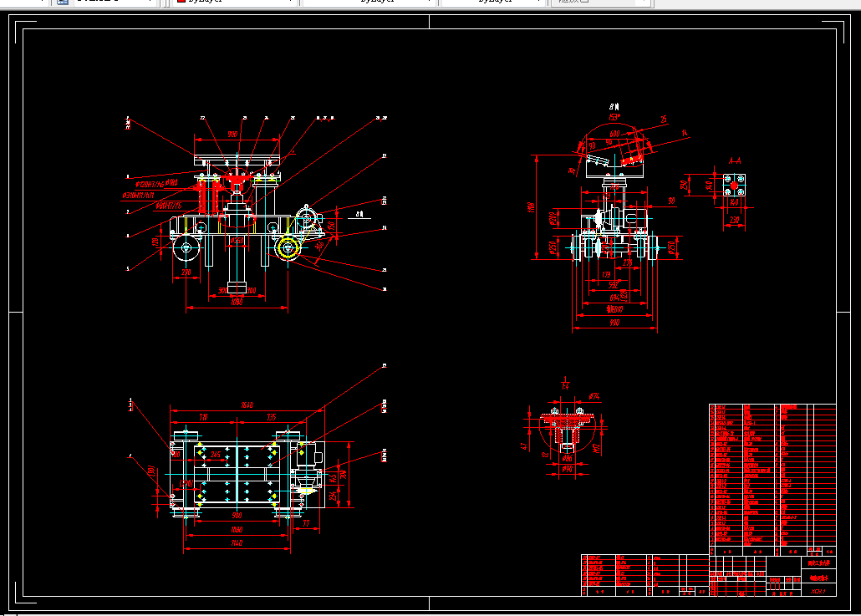The height and width of the screenshot is (616, 861).
Task: Select the yellow sprocket wheel in front view
Action: (288, 248)
